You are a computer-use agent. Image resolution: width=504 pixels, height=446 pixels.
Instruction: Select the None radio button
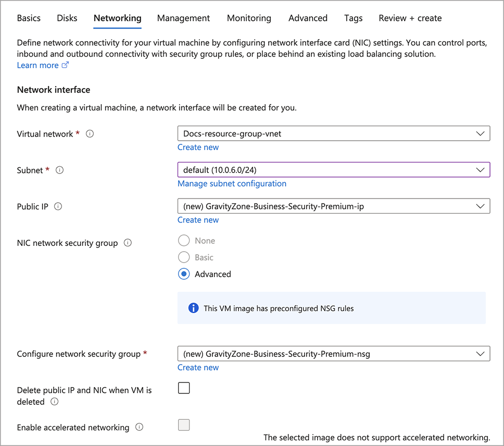point(184,241)
